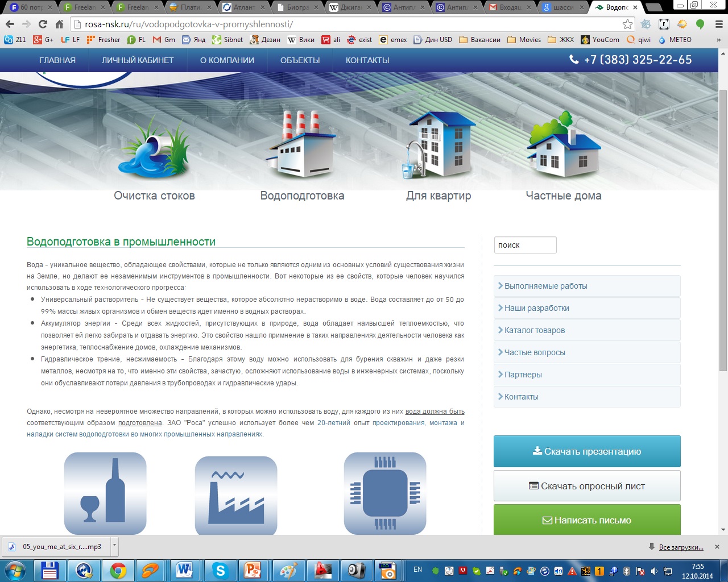728x582 pixels.
Task: Open Chrome menu hamburger icon
Action: click(x=719, y=24)
